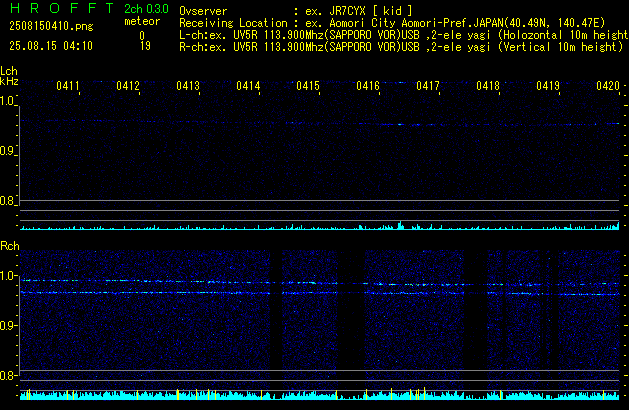Click the date stamp 25.08.15 04:10
This screenshot has height=410, width=629.
(51, 46)
